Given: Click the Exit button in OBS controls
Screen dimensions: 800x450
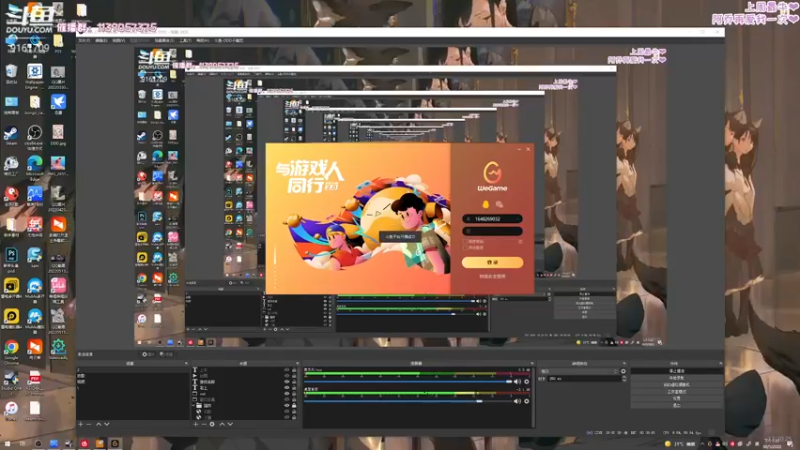Looking at the screenshot, I should pos(677,405).
